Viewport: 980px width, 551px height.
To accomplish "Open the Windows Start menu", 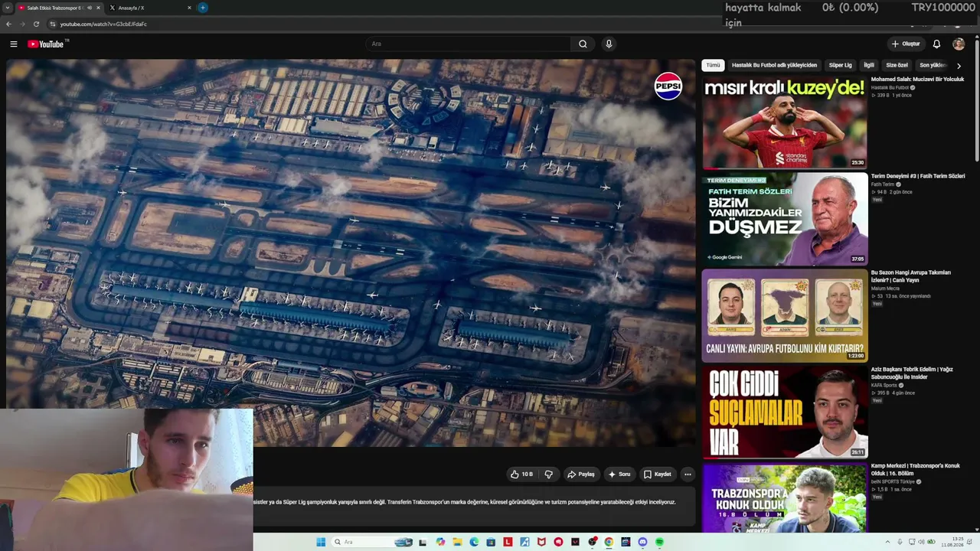I will point(321,542).
